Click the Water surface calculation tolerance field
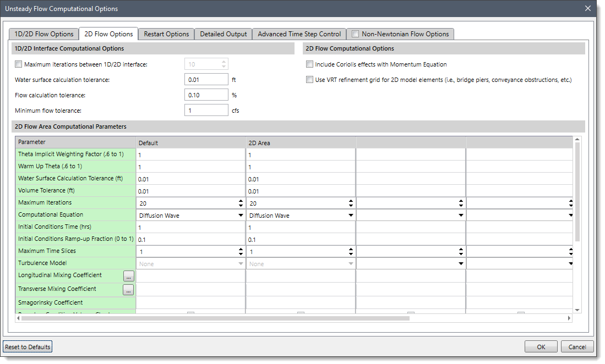This screenshot has width=605, height=364. (x=206, y=80)
